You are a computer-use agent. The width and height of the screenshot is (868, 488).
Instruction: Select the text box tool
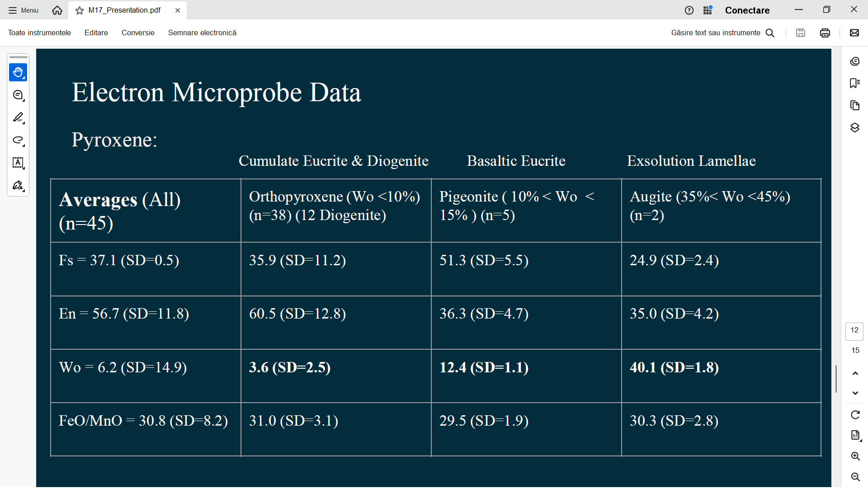18,163
